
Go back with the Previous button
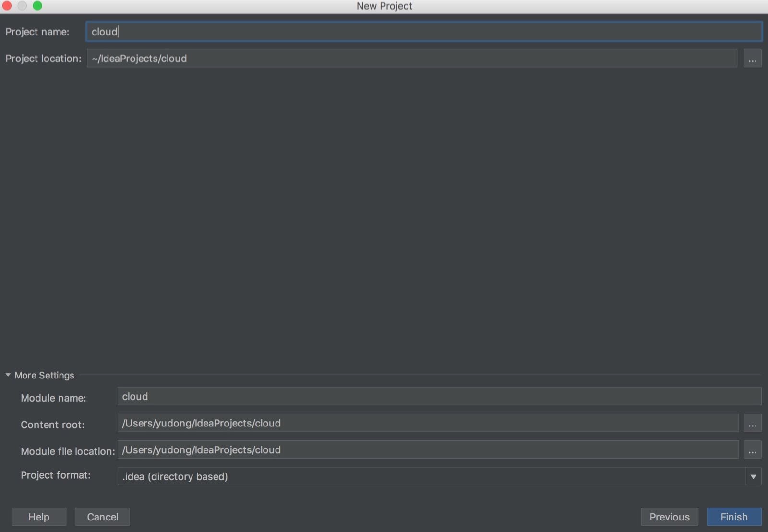pos(669,517)
